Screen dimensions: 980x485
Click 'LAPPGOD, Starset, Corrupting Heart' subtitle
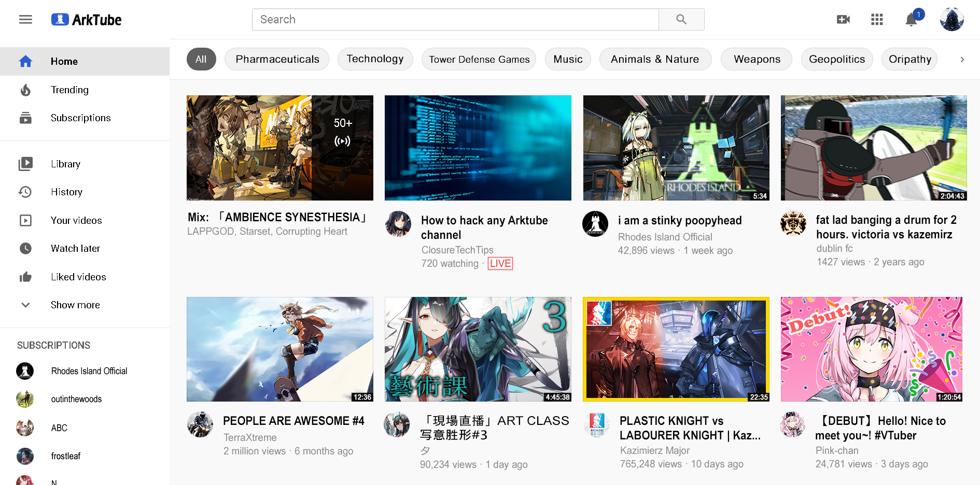tap(267, 231)
